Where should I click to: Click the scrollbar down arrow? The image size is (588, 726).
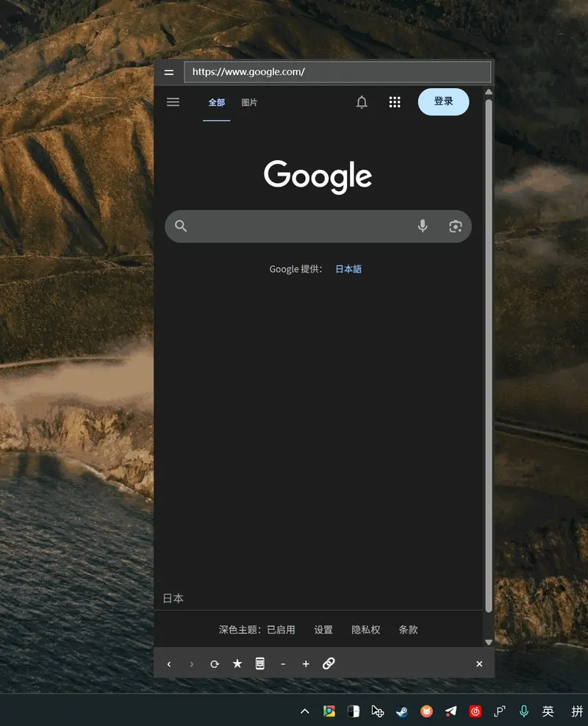pos(489,642)
